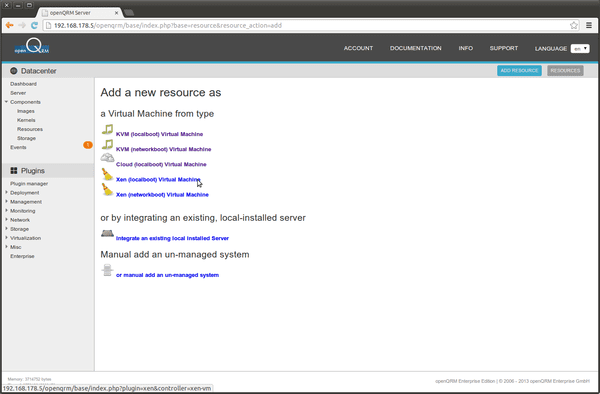Go to Dashboard in sidebar
The height and width of the screenshot is (394, 600).
click(23, 84)
